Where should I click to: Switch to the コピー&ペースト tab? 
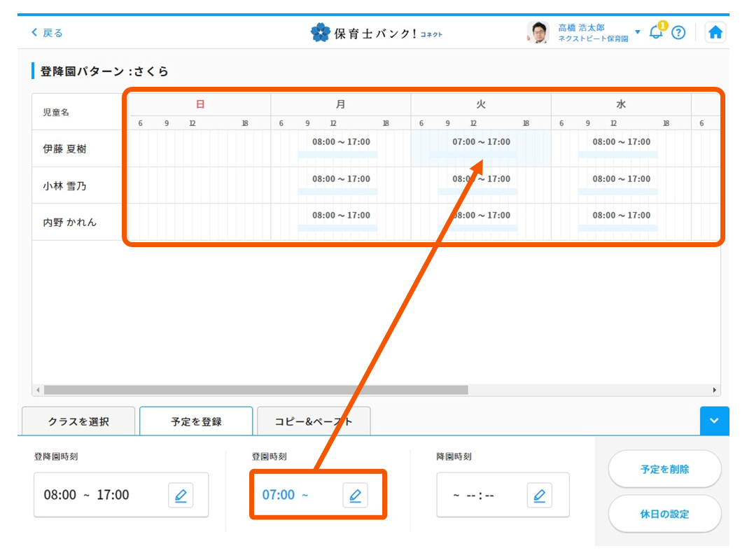[314, 421]
